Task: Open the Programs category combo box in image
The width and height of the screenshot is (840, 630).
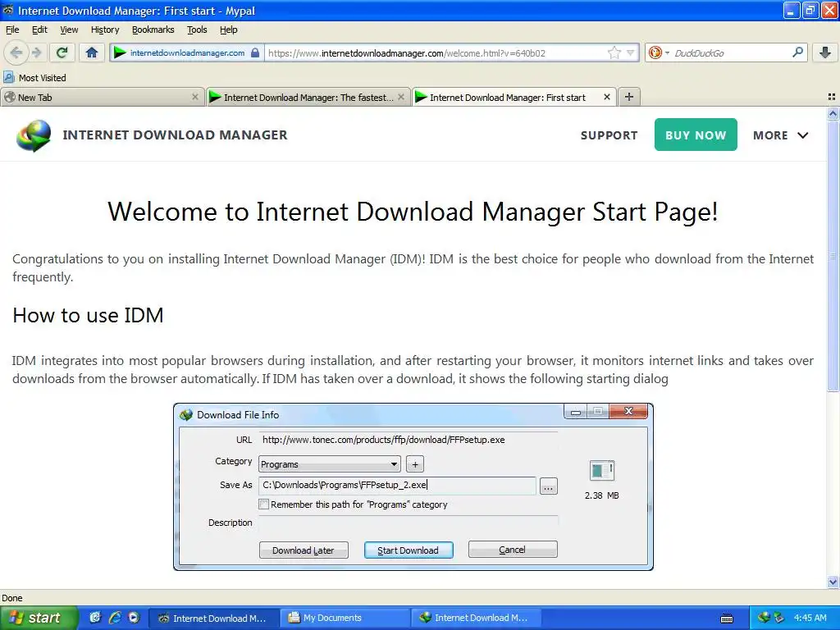Action: pyautogui.click(x=330, y=464)
